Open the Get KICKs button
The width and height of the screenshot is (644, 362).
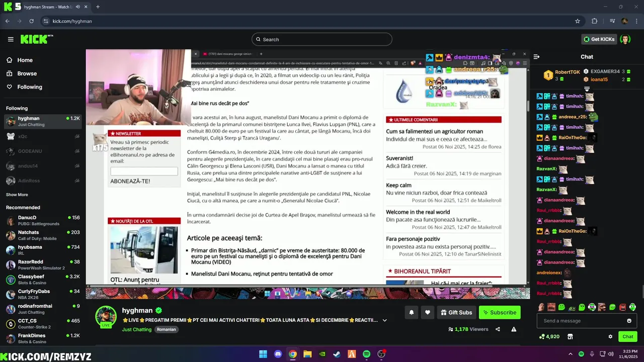599,39
